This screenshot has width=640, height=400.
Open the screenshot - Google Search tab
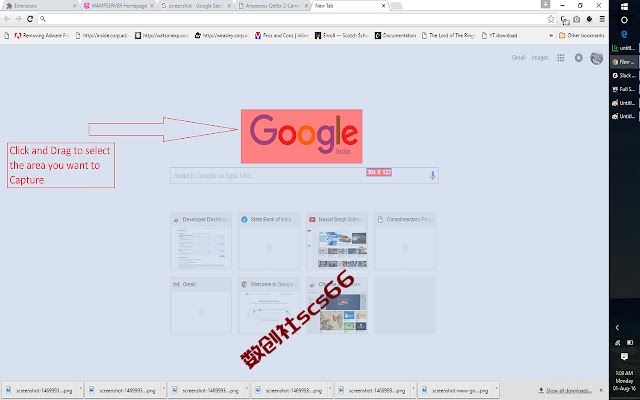click(x=196, y=6)
